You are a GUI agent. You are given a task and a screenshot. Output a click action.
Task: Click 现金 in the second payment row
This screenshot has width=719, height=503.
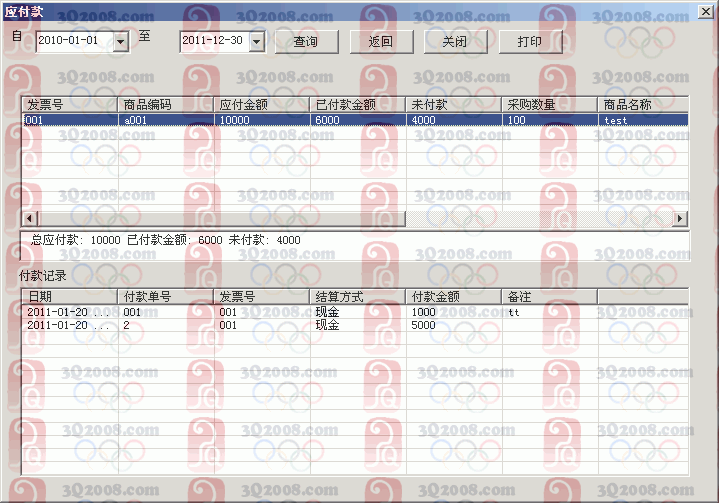(x=327, y=325)
